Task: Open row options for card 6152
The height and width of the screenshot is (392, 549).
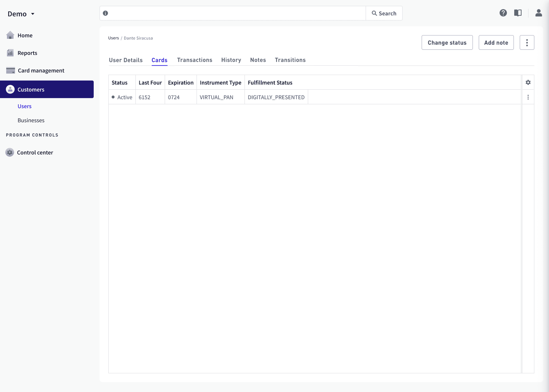Action: (x=528, y=97)
